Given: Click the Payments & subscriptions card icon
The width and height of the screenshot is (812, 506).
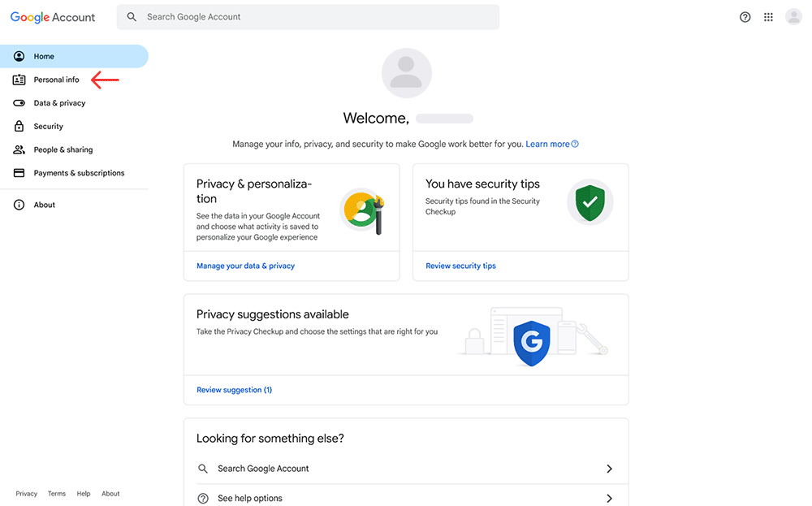Looking at the screenshot, I should [x=19, y=173].
